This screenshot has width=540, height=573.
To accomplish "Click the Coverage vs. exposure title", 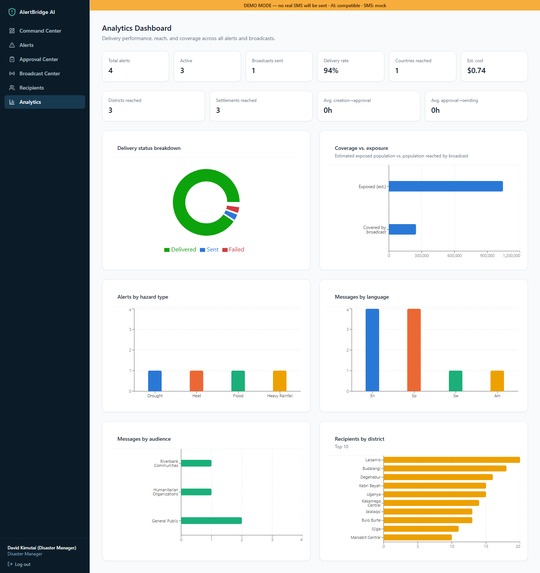I will tap(361, 148).
